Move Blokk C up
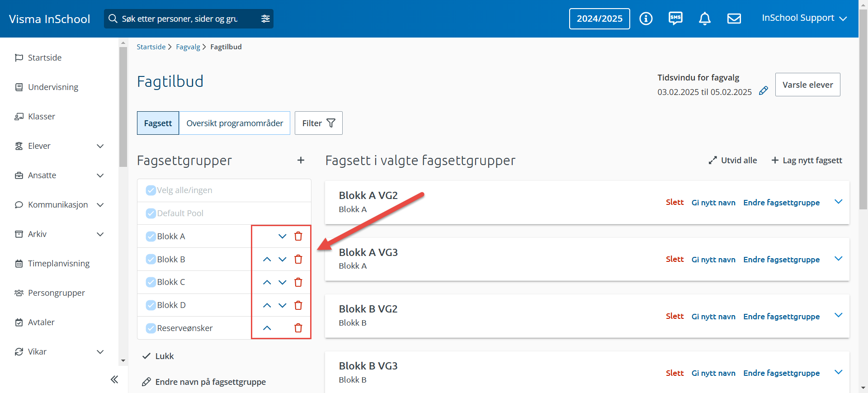 pos(267,282)
